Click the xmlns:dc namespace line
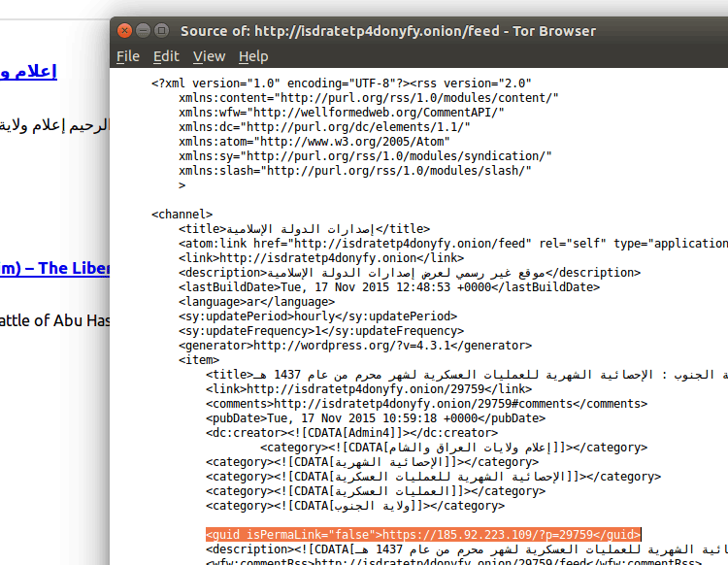This screenshot has height=565, width=728. point(324,127)
